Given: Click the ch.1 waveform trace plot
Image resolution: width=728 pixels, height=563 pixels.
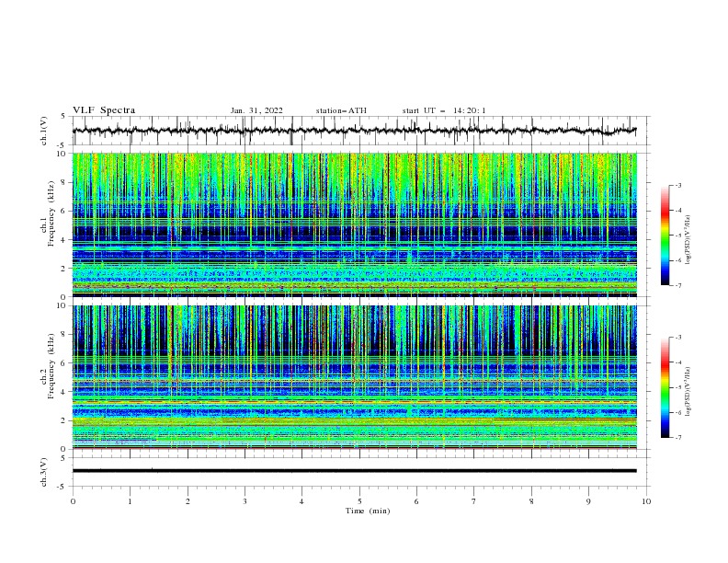Looking at the screenshot, I should click(361, 131).
